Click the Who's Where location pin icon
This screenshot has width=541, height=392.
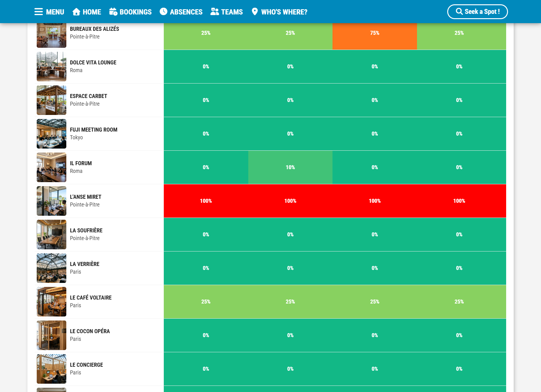coord(255,12)
